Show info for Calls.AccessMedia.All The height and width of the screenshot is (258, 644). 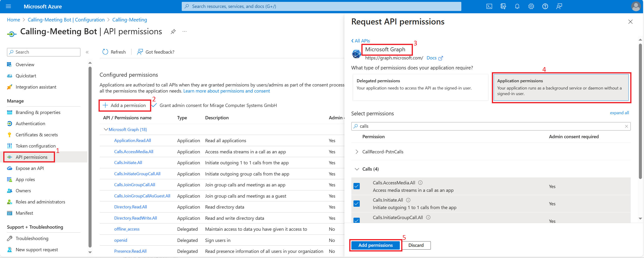420,183
